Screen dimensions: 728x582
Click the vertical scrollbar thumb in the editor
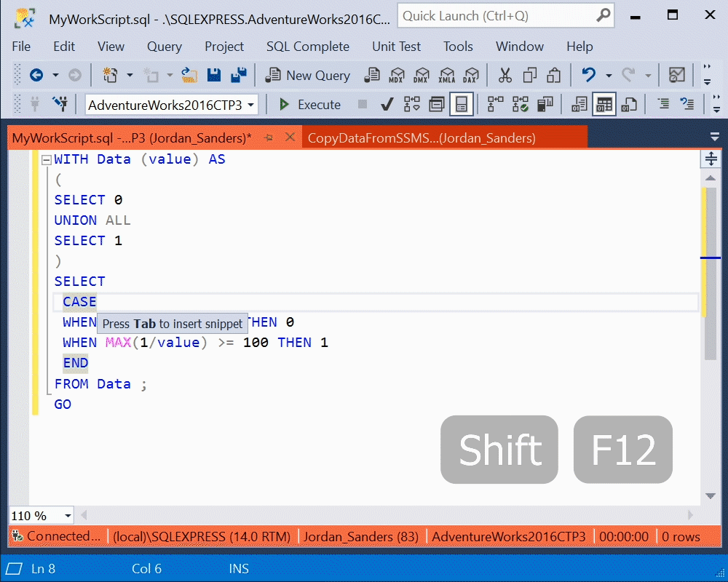coord(711,274)
